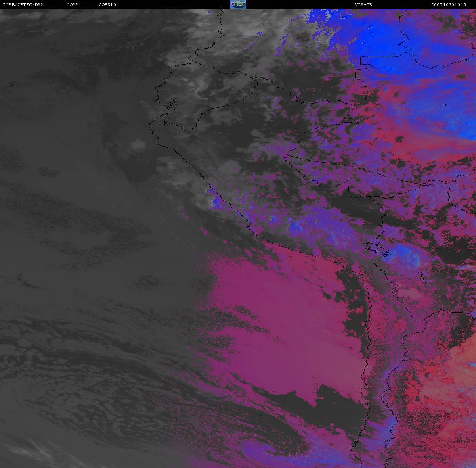The image size is (476, 468).
Task: Click the NOAA label in header
Action: (72, 4)
